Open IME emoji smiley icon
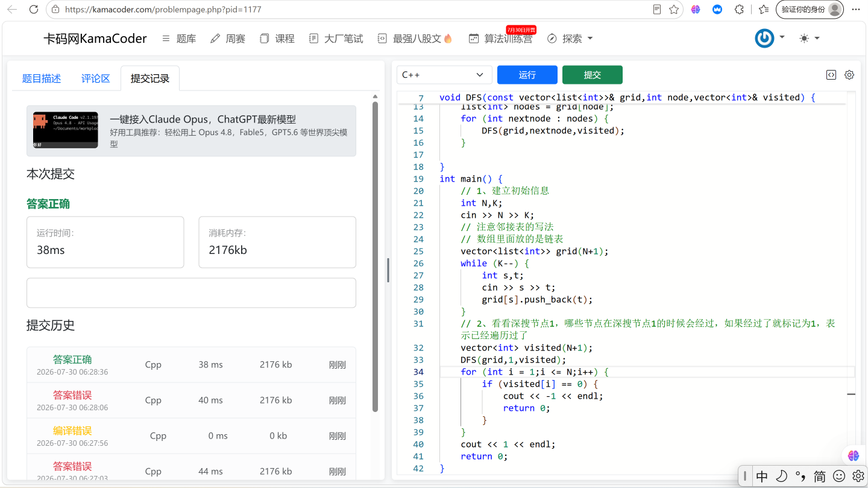 (x=839, y=477)
